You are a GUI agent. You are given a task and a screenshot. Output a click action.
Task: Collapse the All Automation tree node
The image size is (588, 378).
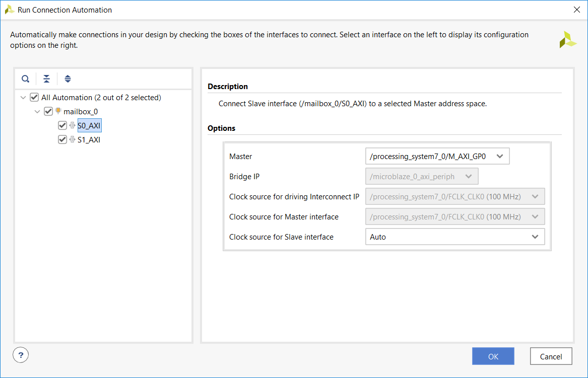pyautogui.click(x=23, y=98)
